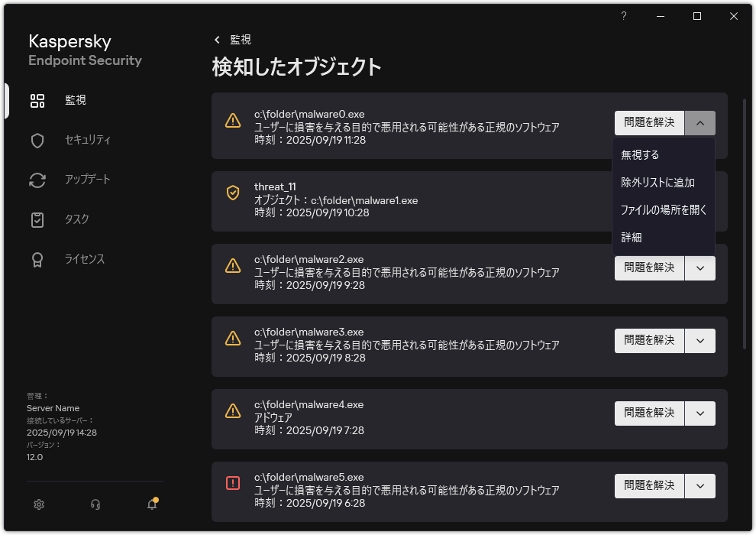The height and width of the screenshot is (535, 756).
Task: Collapse the open dropdown next to malware0.exe
Action: (700, 122)
